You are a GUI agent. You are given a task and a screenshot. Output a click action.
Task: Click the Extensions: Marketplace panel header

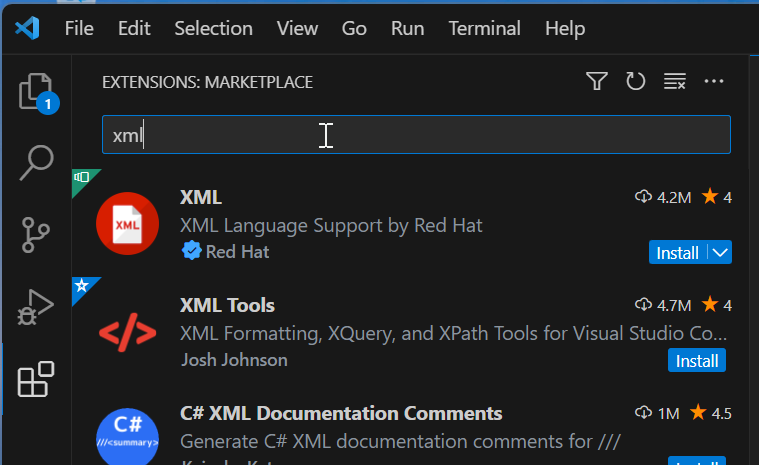(207, 82)
